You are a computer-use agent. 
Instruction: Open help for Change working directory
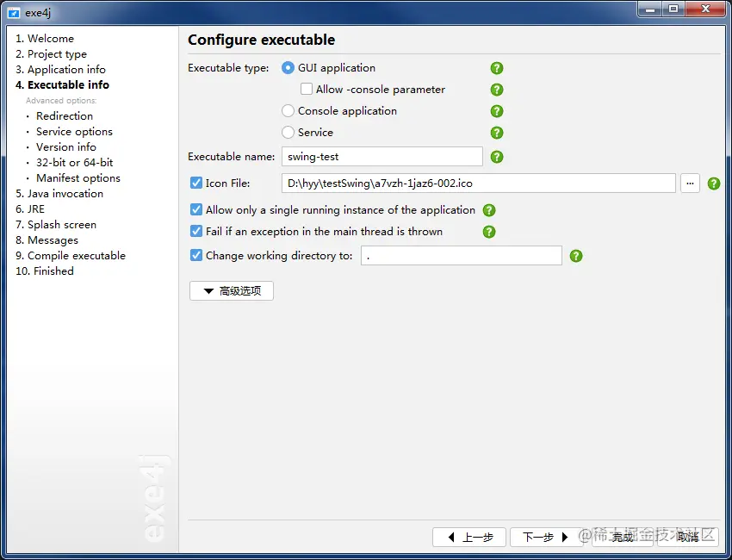tap(576, 256)
